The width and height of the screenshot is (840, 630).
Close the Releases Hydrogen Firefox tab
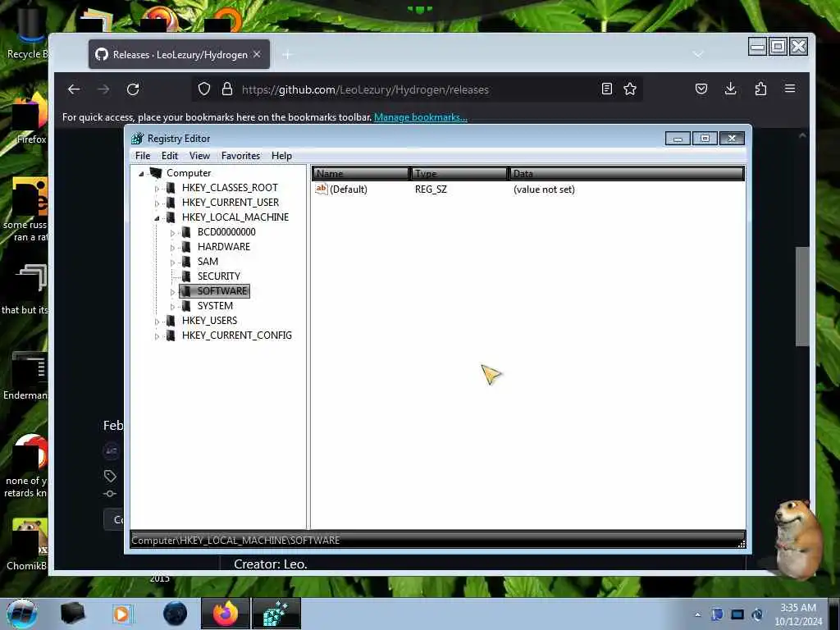coord(257,55)
